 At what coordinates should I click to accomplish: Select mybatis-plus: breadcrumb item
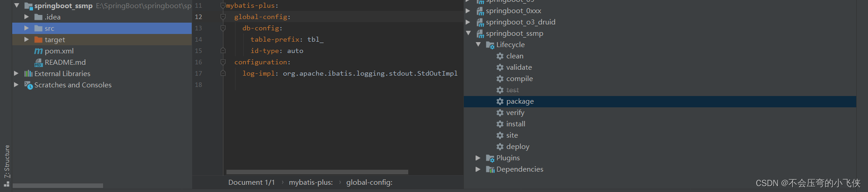point(311,182)
